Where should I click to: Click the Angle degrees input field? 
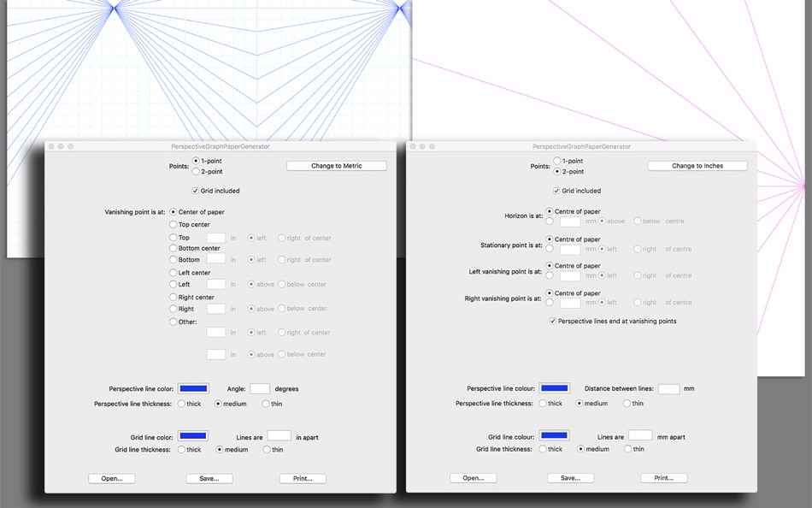[x=260, y=389]
